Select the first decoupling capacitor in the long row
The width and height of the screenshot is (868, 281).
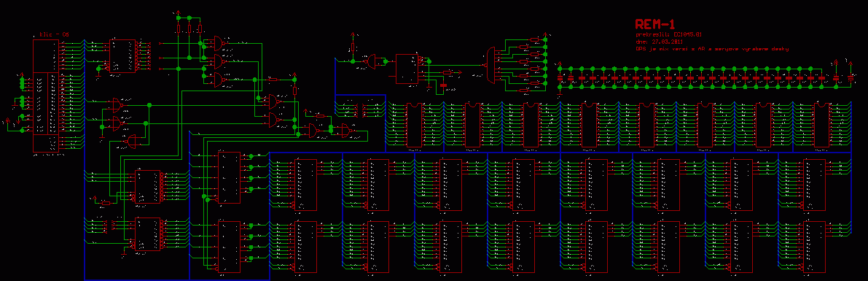tap(560, 77)
